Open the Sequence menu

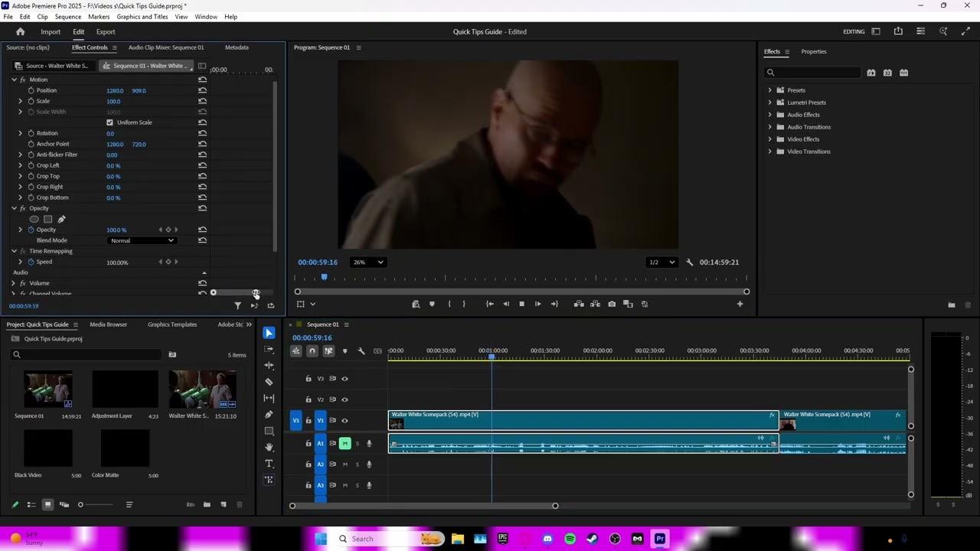tap(67, 17)
